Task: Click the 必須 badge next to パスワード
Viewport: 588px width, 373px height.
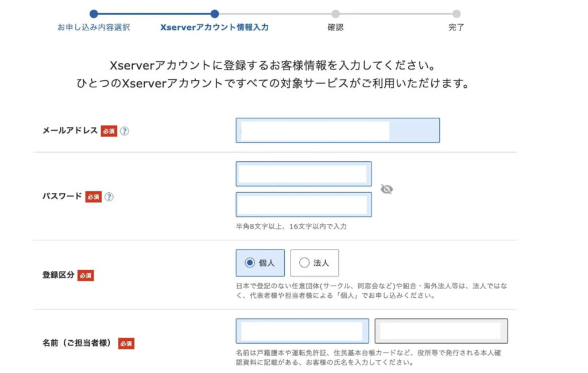Action: pos(94,197)
